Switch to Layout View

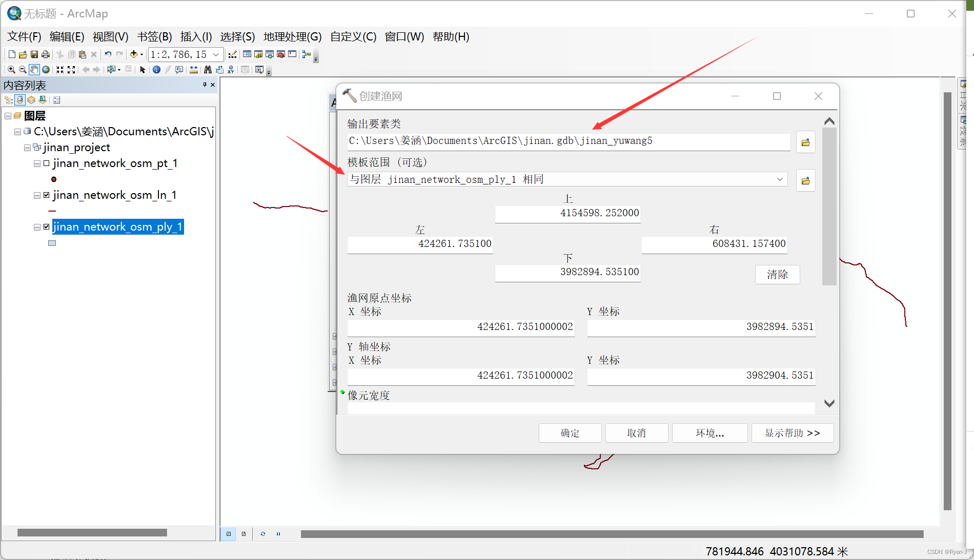(x=243, y=534)
